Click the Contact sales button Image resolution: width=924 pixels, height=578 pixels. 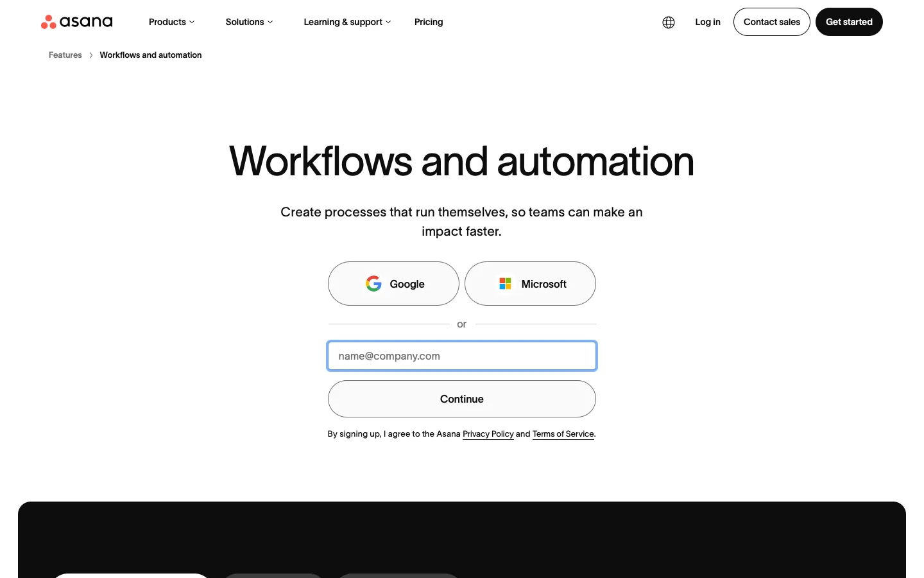pyautogui.click(x=772, y=22)
